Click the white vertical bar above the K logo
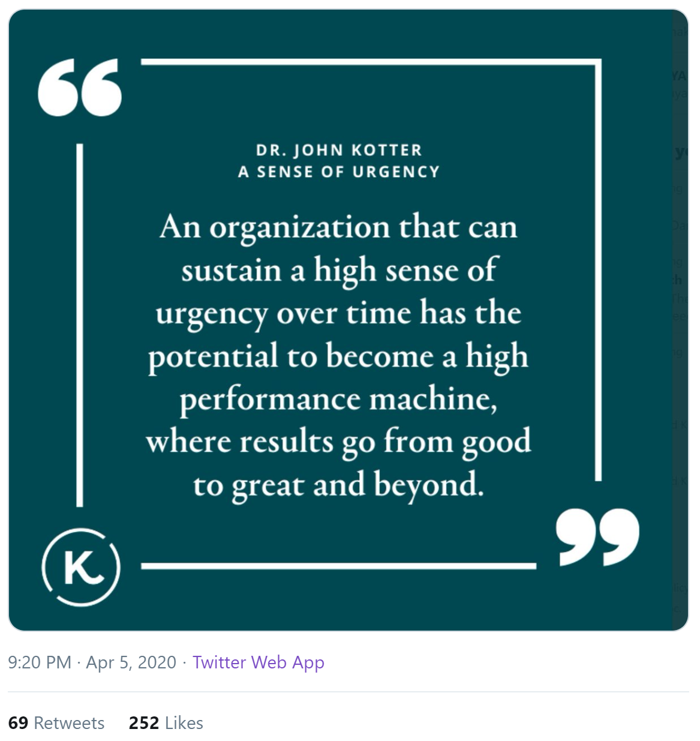Screen dimensions: 700x741 point(79,325)
